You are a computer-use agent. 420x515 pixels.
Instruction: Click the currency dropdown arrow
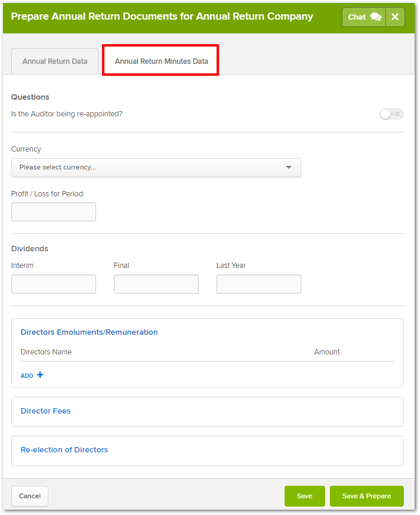pyautogui.click(x=289, y=168)
